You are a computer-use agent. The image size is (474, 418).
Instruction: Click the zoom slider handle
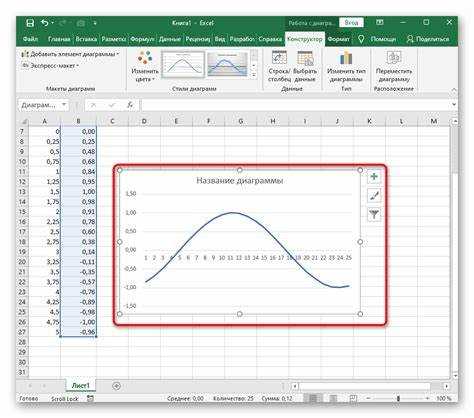click(398, 398)
